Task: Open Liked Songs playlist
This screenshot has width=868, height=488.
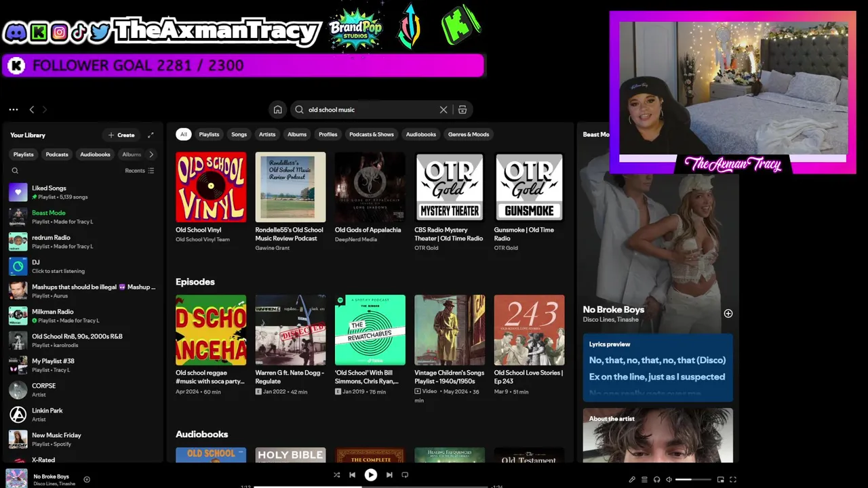Action: click(x=82, y=192)
